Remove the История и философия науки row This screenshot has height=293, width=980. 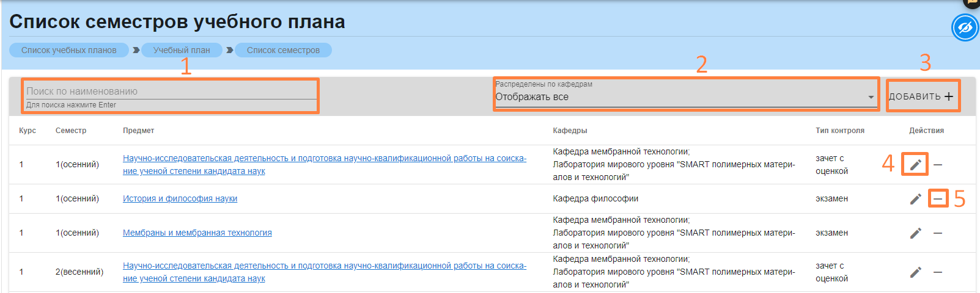[x=938, y=199]
